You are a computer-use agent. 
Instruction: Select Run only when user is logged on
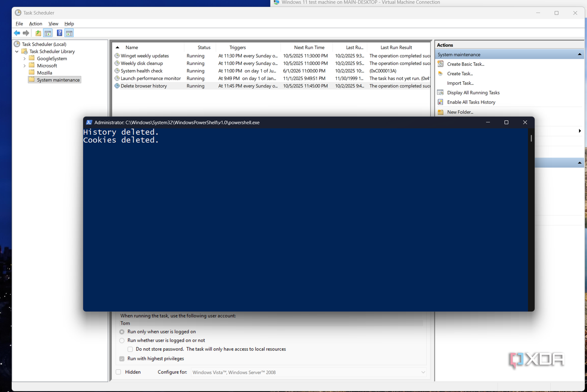pos(122,332)
